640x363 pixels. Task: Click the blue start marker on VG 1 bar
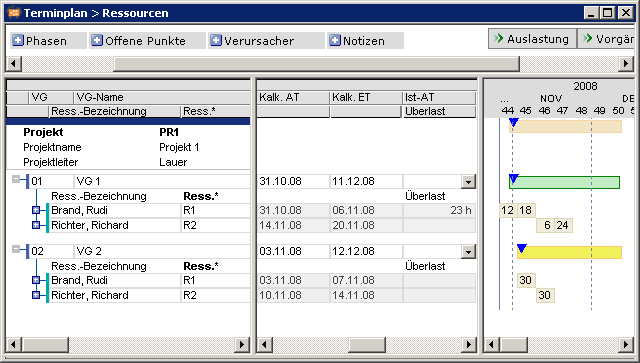pos(514,178)
